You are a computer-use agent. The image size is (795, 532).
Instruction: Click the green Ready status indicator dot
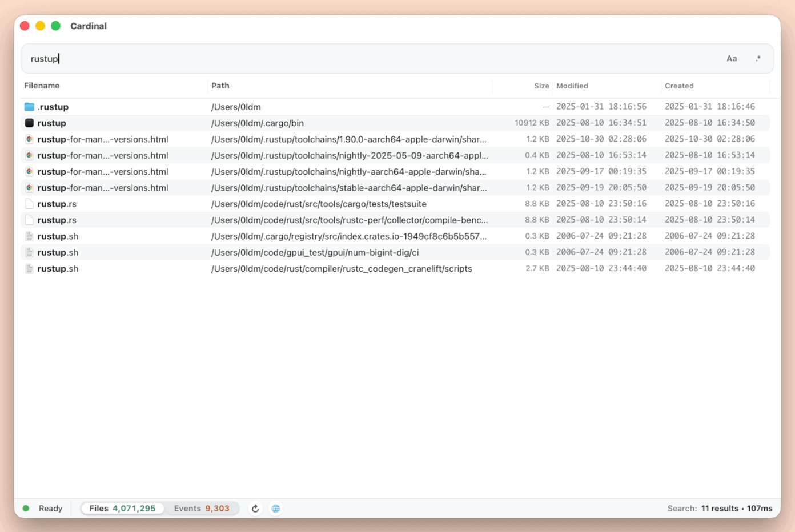point(26,509)
